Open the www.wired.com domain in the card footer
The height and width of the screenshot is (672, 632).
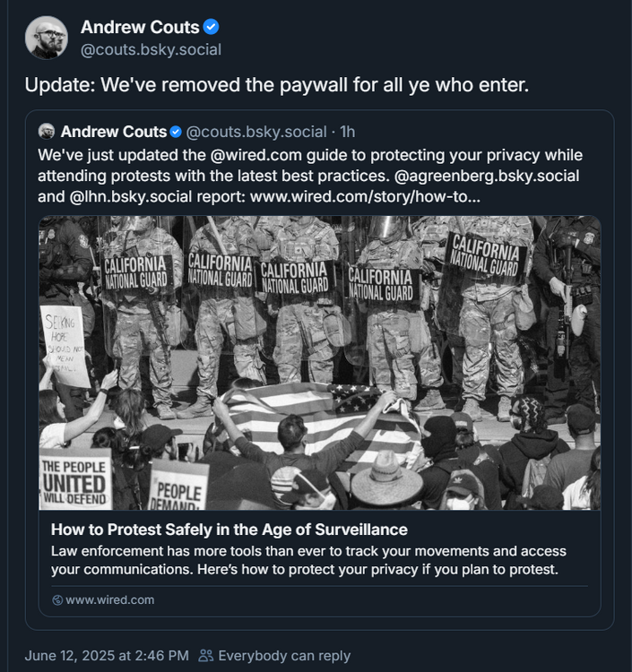pos(109,600)
